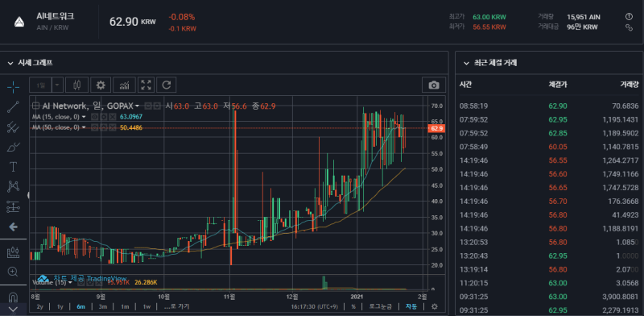Set chart range to 1m

(125, 306)
